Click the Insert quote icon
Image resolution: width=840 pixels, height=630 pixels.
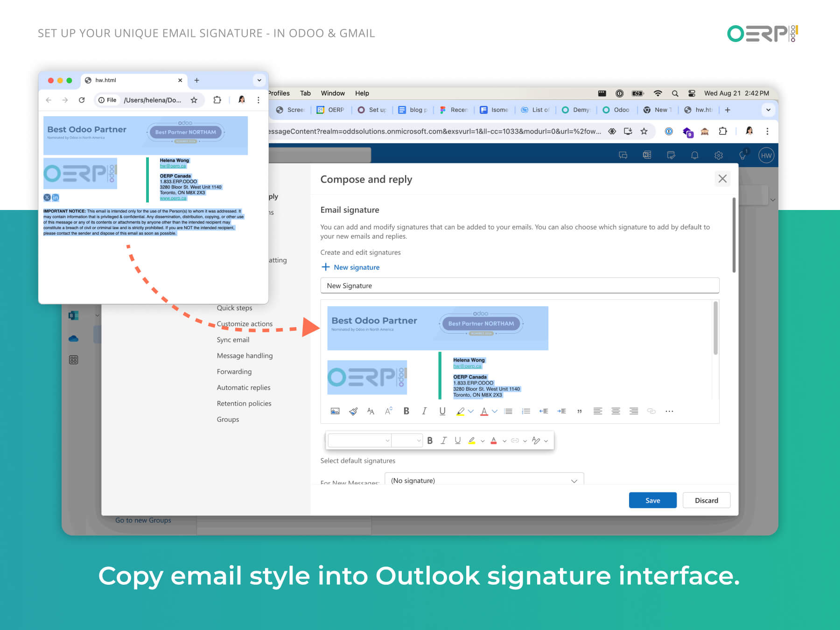(x=580, y=411)
